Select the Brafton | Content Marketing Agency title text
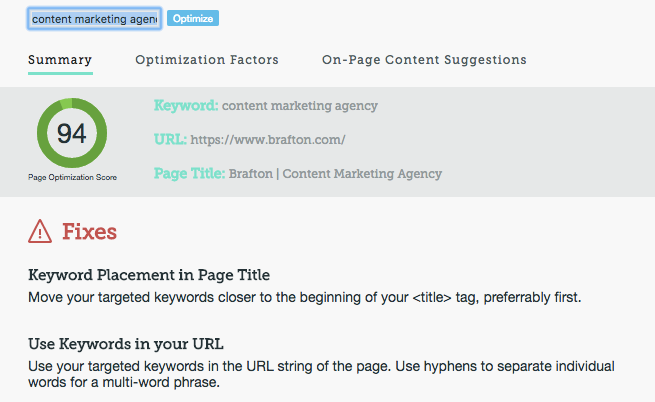The width and height of the screenshot is (655, 402). click(x=335, y=174)
